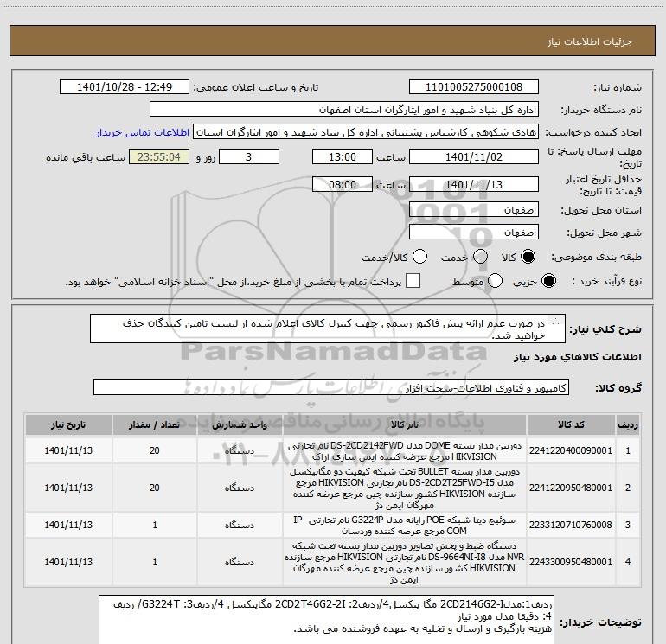
Task: Click the POE switch G3224P item name
Action: click(x=405, y=526)
